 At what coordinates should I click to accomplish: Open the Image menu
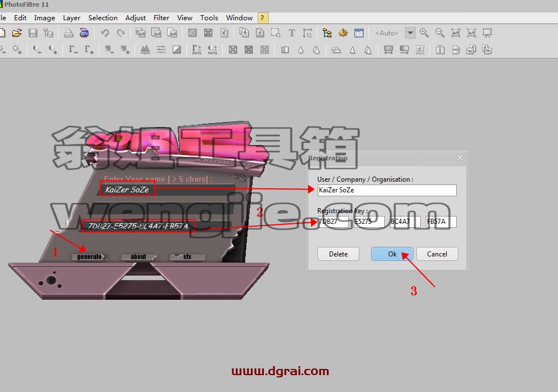click(x=44, y=18)
